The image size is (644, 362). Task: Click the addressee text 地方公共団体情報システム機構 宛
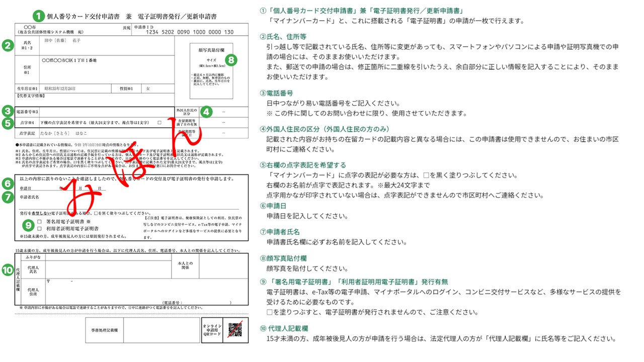pyautogui.click(x=50, y=32)
